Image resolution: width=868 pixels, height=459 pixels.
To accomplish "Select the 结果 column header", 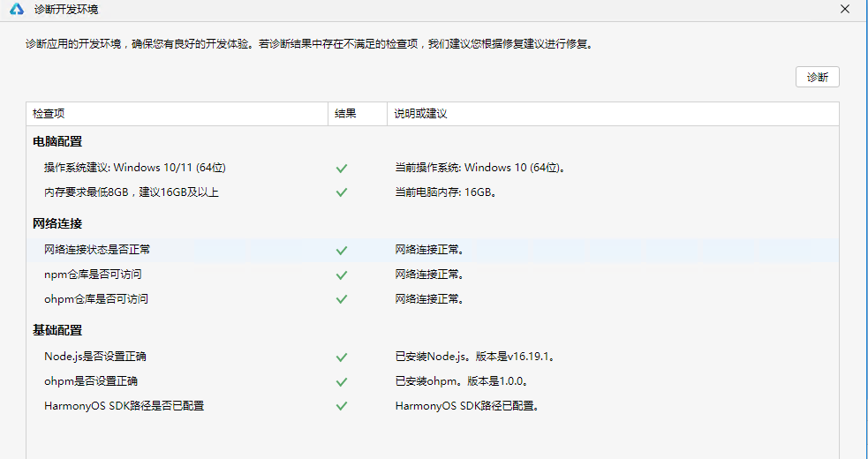I will [357, 114].
